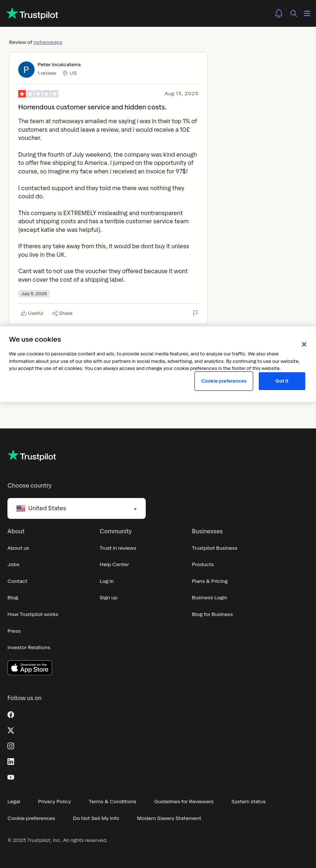Click the US location pin icon
The height and width of the screenshot is (868, 316).
[x=65, y=73]
